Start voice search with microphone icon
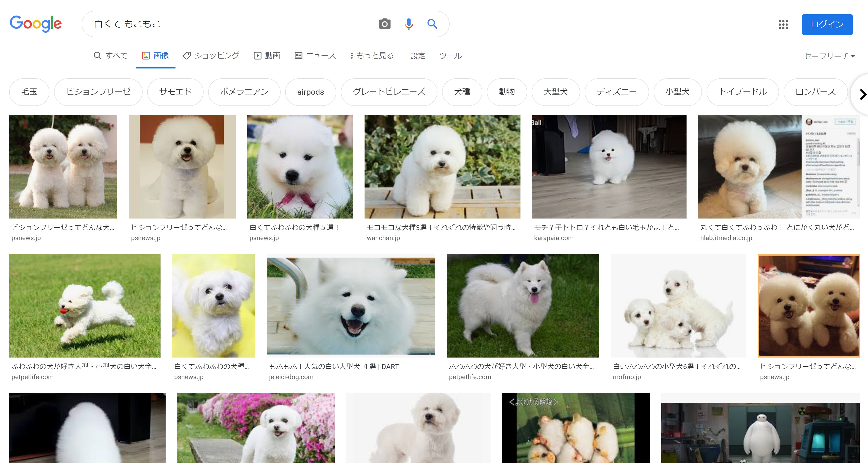The height and width of the screenshot is (463, 868). pos(409,24)
